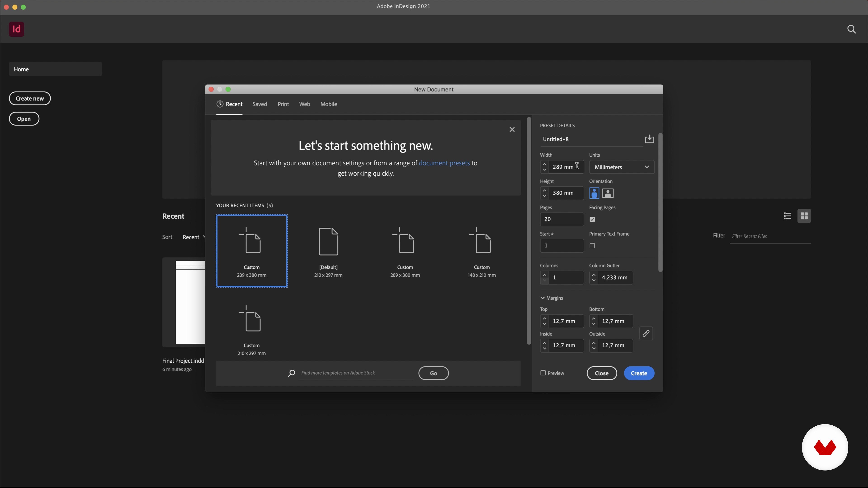
Task: Select portrait orientation icon
Action: 594,193
